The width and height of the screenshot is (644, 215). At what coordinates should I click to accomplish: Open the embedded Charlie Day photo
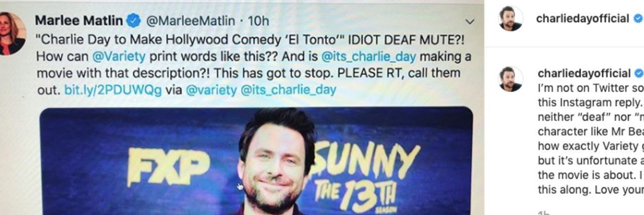(x=256, y=161)
